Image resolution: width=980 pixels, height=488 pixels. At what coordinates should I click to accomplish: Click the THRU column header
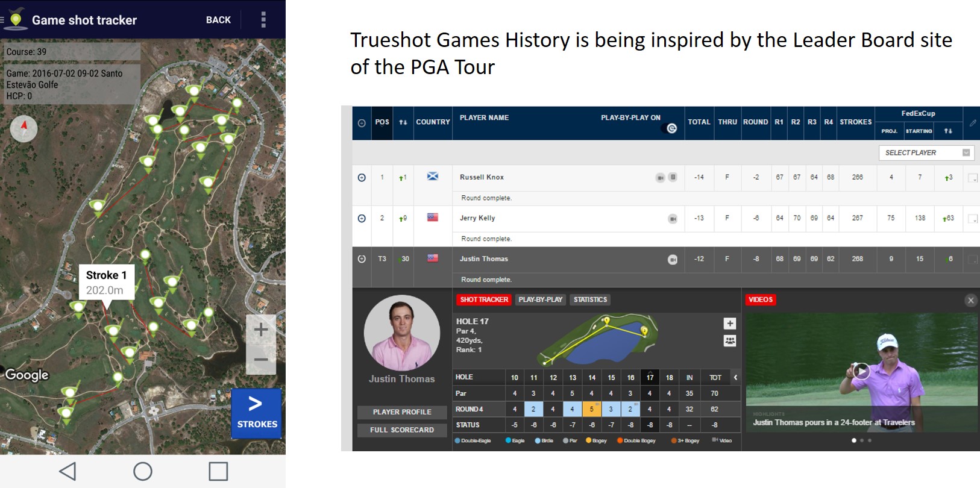click(727, 122)
